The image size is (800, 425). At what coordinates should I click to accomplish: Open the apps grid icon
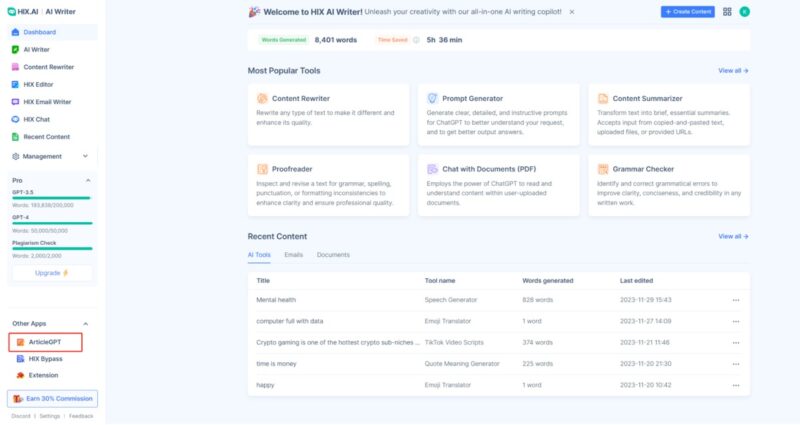coord(727,12)
